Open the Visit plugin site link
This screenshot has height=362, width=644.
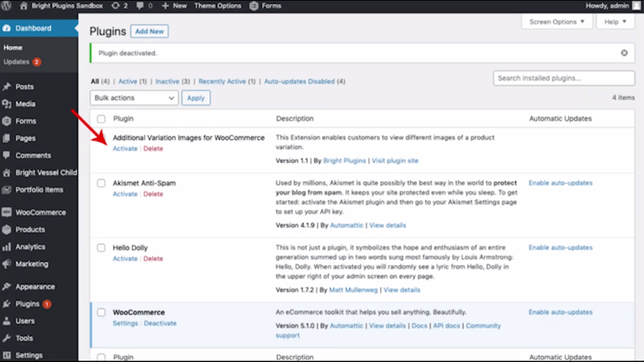click(x=395, y=160)
